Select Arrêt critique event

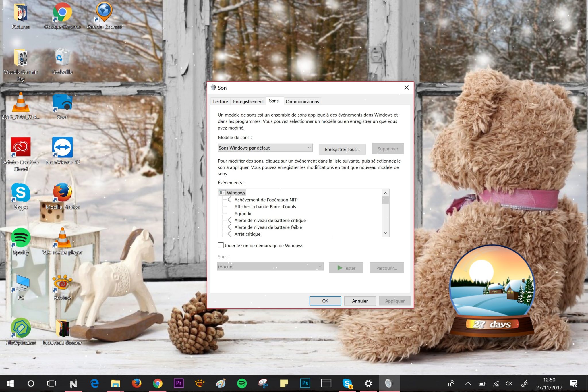(x=247, y=234)
